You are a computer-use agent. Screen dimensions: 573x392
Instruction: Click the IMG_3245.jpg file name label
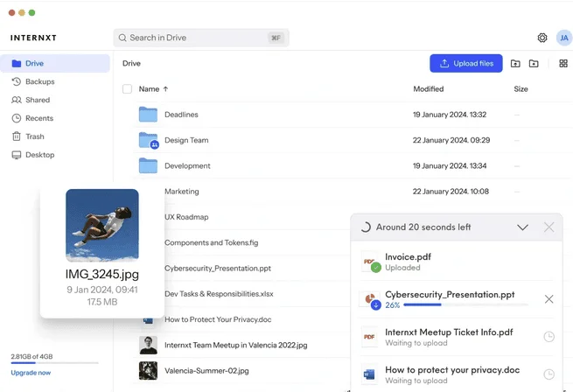click(x=102, y=274)
